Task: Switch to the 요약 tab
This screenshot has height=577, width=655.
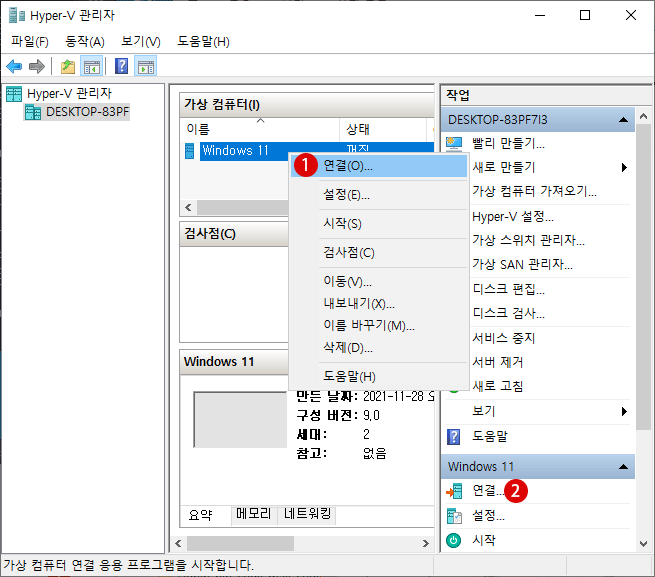Action: click(201, 515)
